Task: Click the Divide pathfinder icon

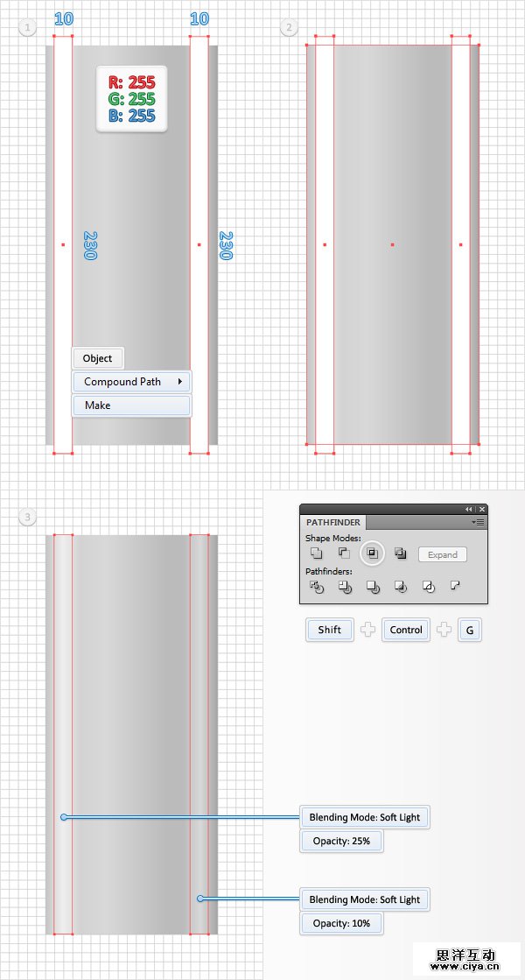Action: point(317,586)
